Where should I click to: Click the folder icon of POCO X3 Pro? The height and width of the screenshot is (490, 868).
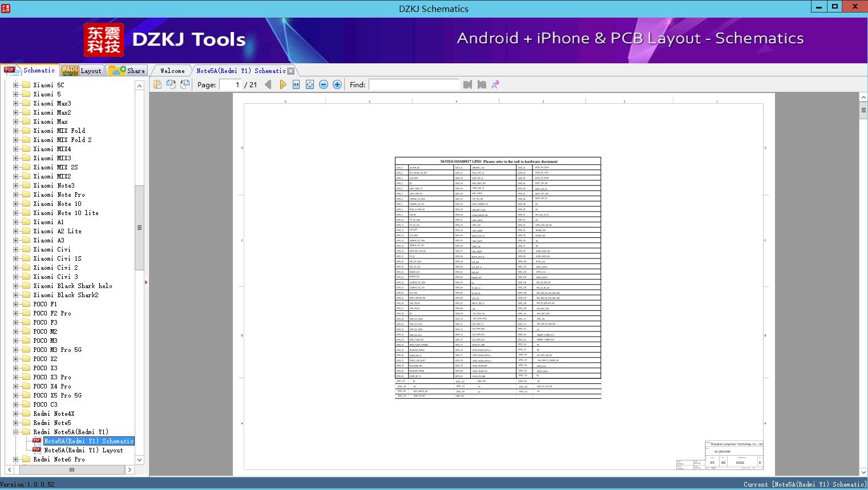point(26,377)
